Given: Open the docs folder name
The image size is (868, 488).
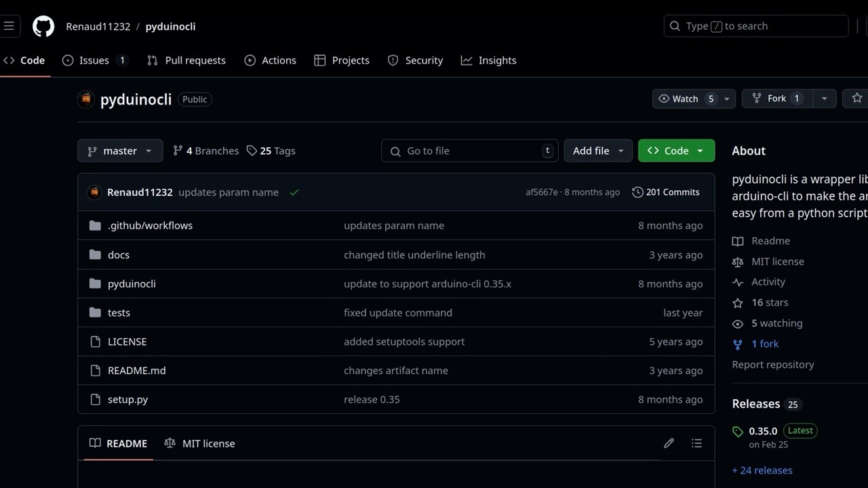Looking at the screenshot, I should tap(119, 255).
